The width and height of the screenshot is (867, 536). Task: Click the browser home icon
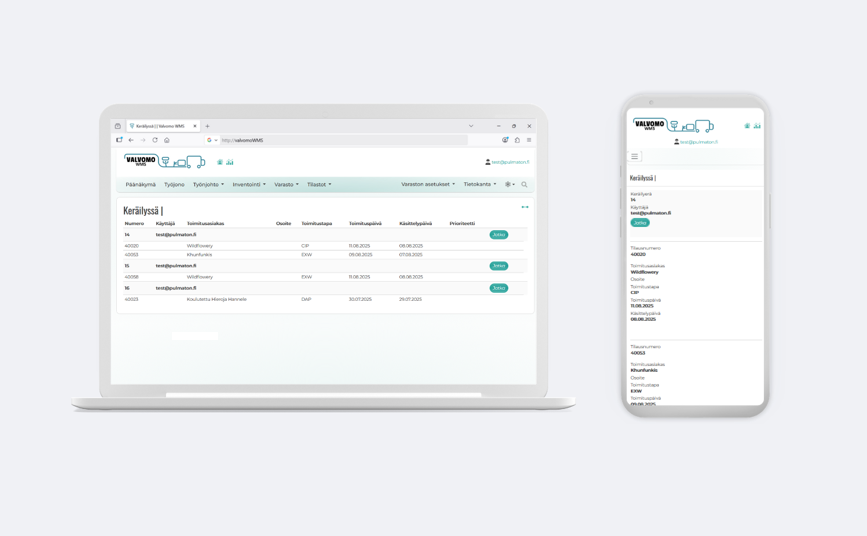click(x=167, y=140)
